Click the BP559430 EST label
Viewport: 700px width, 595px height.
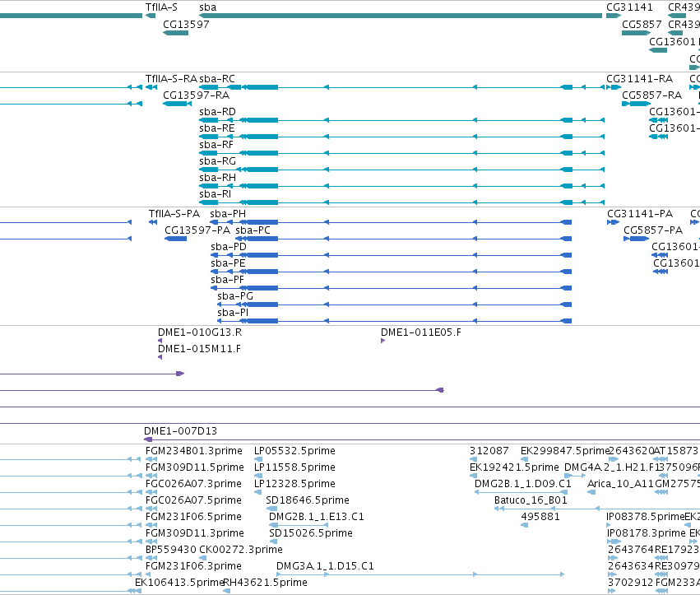click(170, 550)
